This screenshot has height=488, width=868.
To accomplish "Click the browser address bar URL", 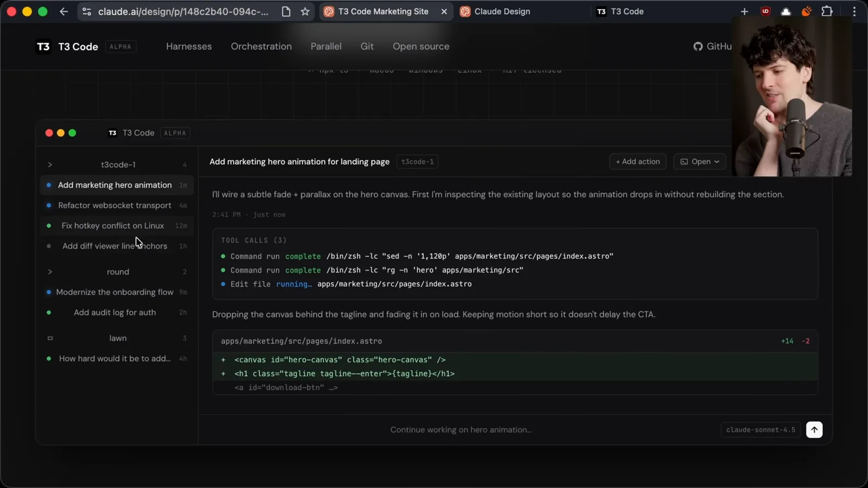I will point(183,11).
